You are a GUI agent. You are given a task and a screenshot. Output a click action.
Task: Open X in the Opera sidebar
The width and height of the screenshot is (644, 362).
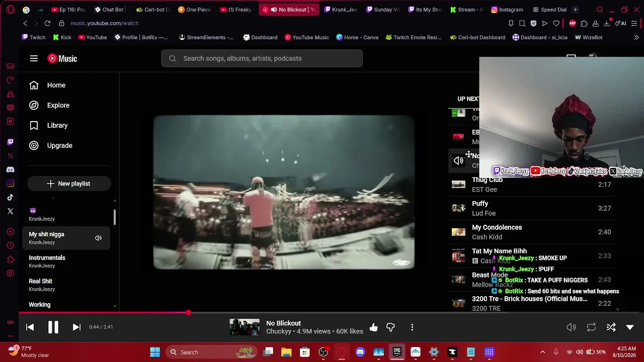click(10, 211)
